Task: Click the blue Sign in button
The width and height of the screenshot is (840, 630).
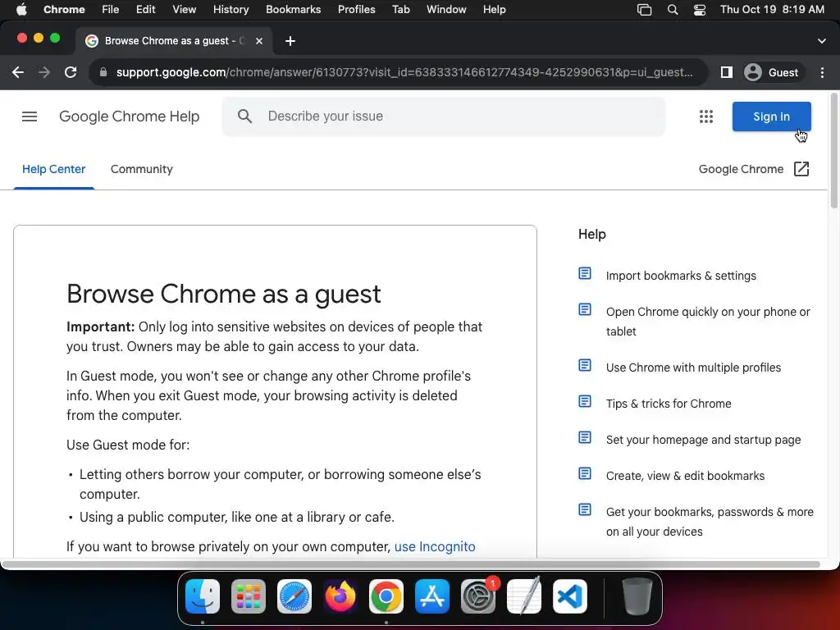Action: pyautogui.click(x=771, y=116)
